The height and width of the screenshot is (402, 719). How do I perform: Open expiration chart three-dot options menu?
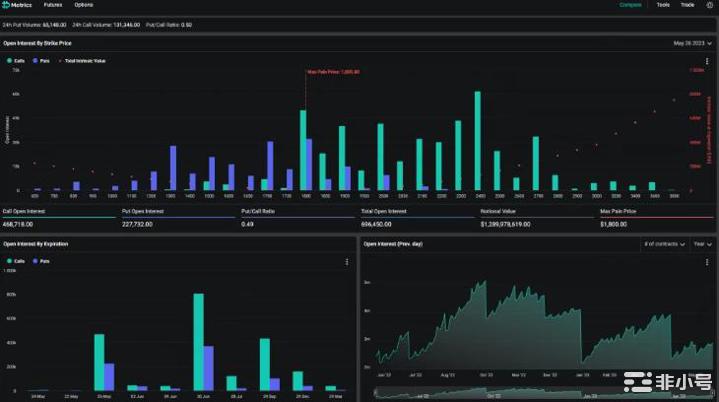[346, 262]
